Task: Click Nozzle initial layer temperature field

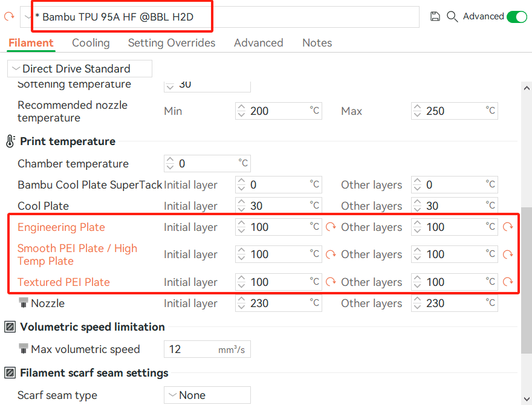Action: (x=279, y=303)
